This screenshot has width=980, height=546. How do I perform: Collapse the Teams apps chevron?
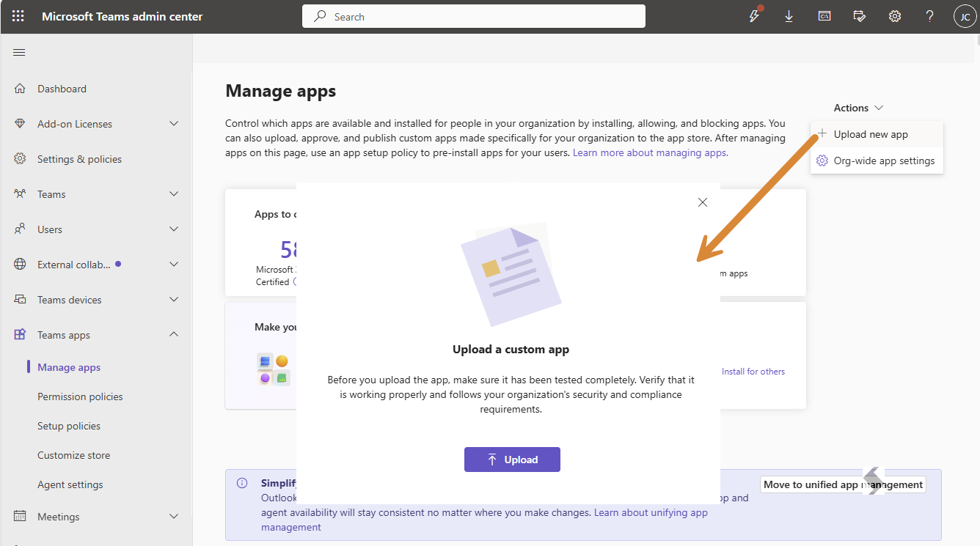coord(174,335)
